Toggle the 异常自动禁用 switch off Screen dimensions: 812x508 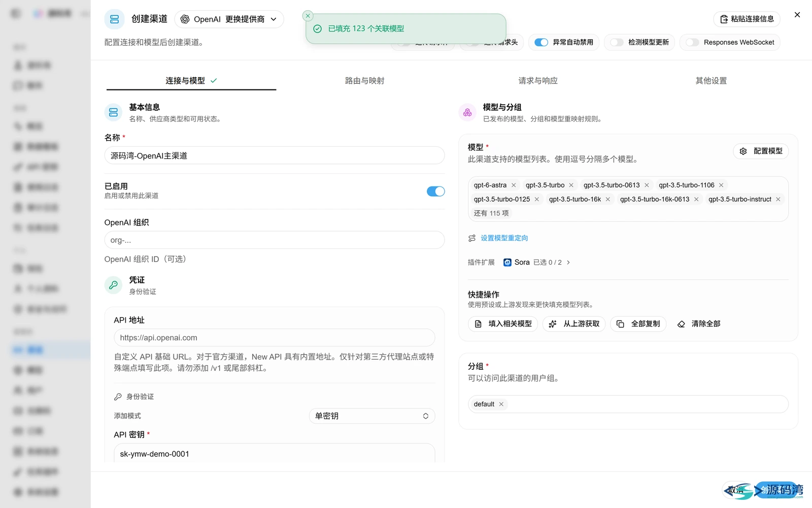click(x=542, y=43)
